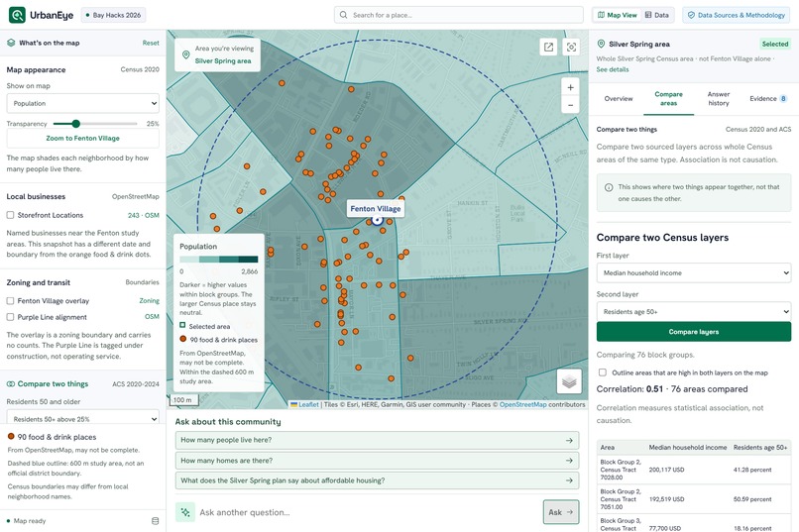Click the Bay Hacks 2026 badge
The width and height of the screenshot is (799, 532).
[x=114, y=15]
